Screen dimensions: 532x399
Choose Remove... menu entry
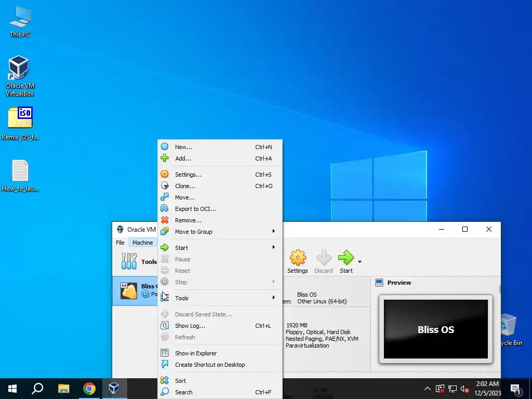coord(220,220)
